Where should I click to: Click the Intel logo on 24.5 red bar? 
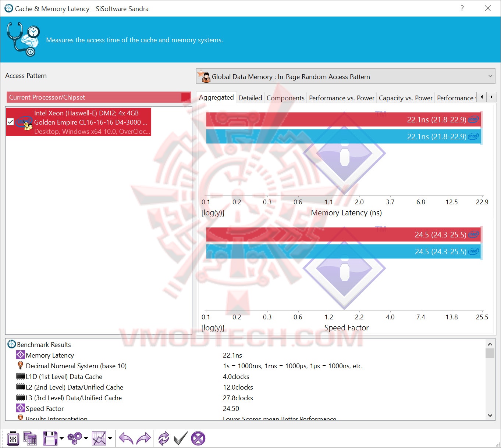pyautogui.click(x=473, y=234)
